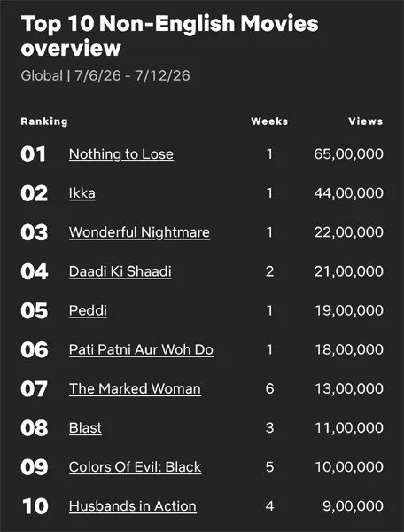Click the weeks count for The Marked Woman
This screenshot has width=404, height=532.
(x=270, y=389)
